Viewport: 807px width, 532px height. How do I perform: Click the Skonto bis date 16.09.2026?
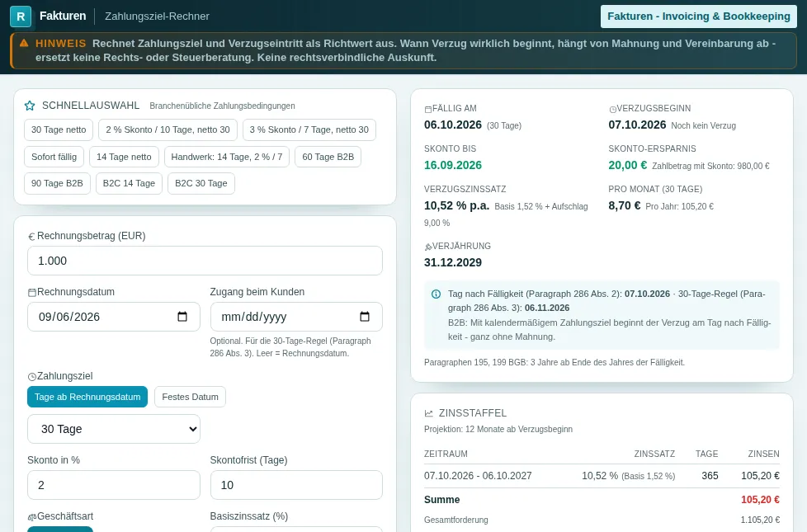453,165
